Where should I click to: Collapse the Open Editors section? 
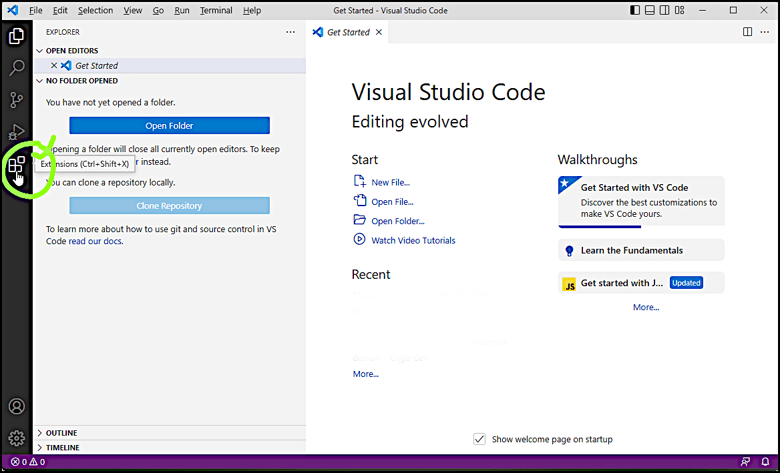click(72, 50)
